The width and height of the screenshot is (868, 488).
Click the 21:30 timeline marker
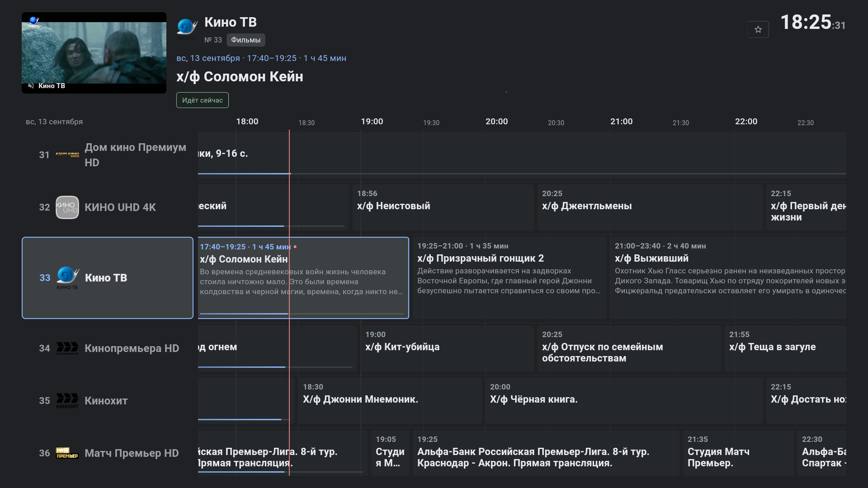click(681, 123)
